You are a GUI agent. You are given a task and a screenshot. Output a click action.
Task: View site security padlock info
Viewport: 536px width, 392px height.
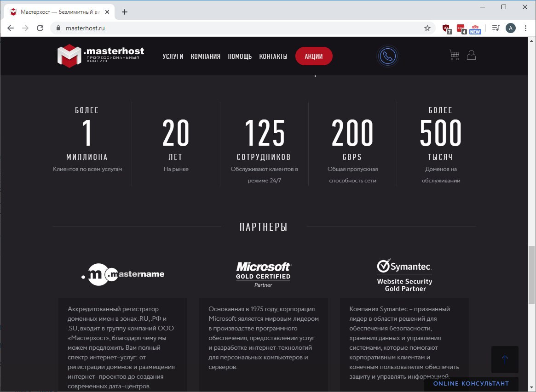point(58,28)
